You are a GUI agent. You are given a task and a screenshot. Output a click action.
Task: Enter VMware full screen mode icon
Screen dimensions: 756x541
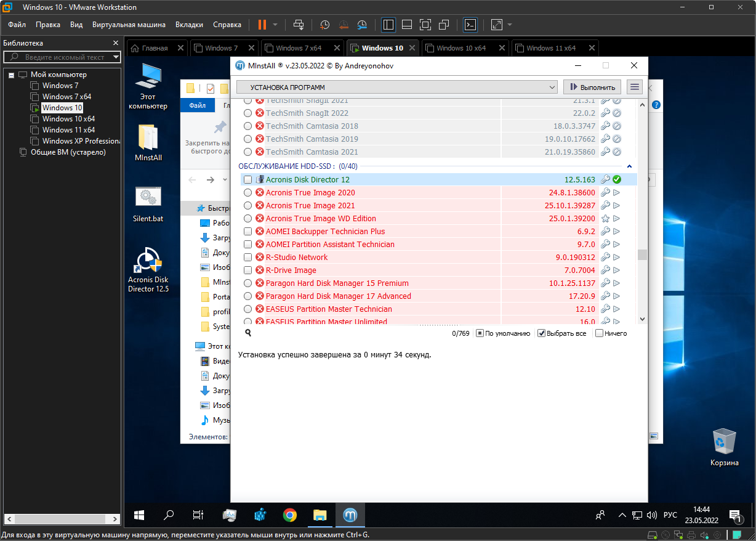pos(425,25)
